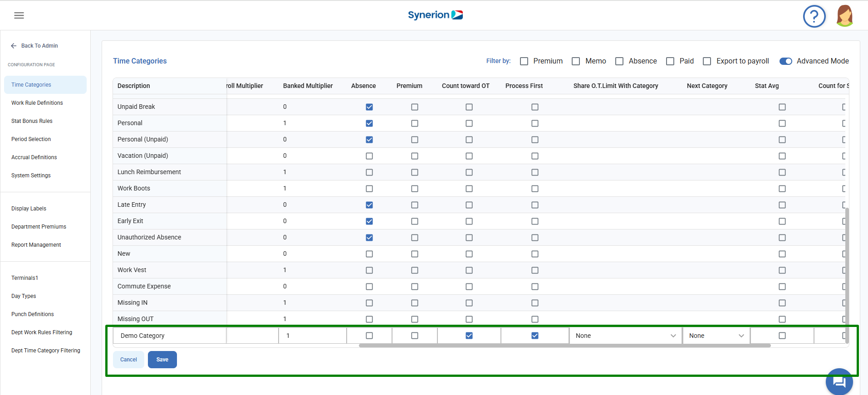The height and width of the screenshot is (395, 868).
Task: Enable the Premium filter checkbox
Action: [x=524, y=61]
